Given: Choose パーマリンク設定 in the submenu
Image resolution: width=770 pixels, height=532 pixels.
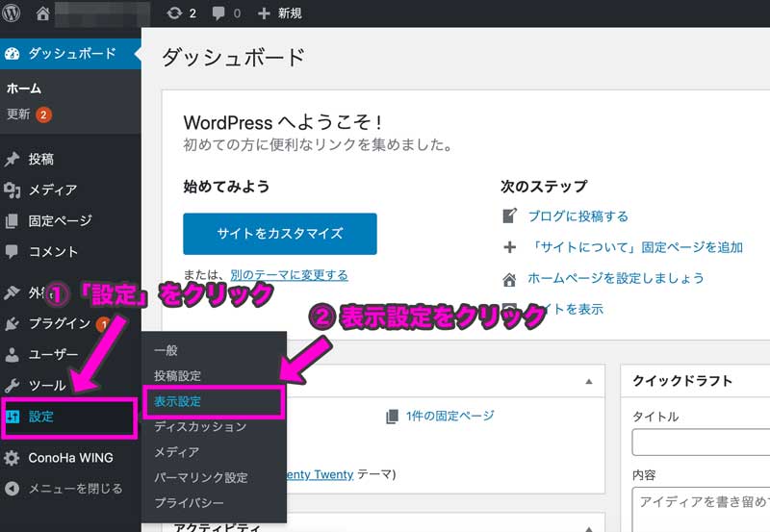Looking at the screenshot, I should pyautogui.click(x=200, y=477).
